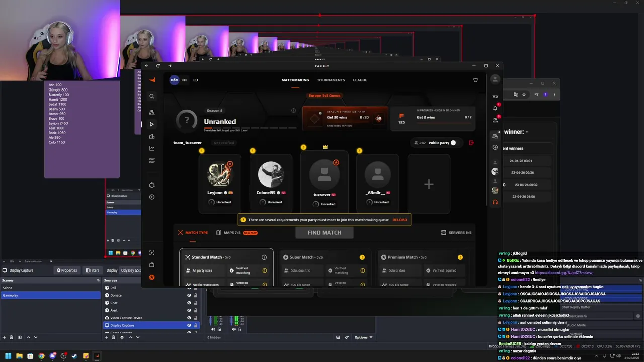Select the Gameplay scene in OBS
Screen dimensions: 644x362
(x=50, y=295)
